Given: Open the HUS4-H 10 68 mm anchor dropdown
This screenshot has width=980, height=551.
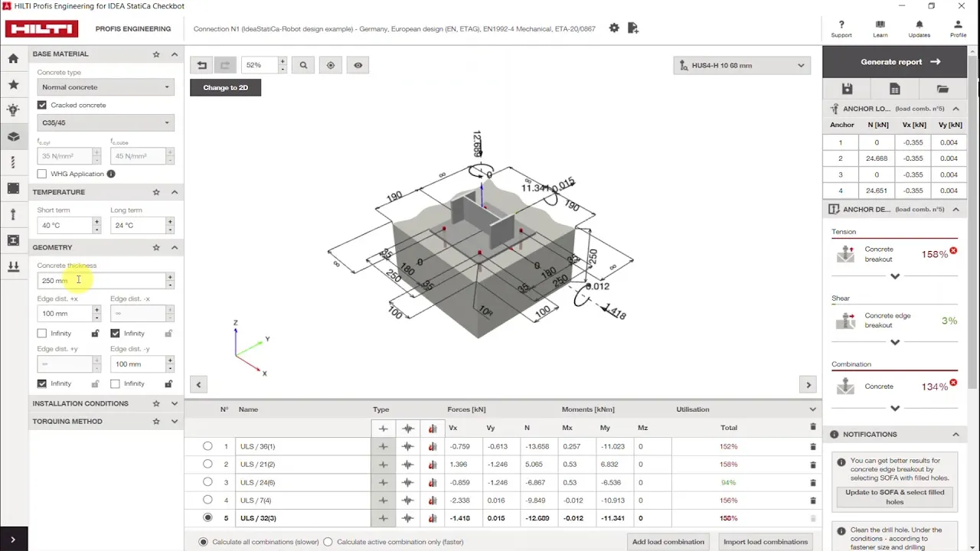Looking at the screenshot, I should [x=742, y=66].
